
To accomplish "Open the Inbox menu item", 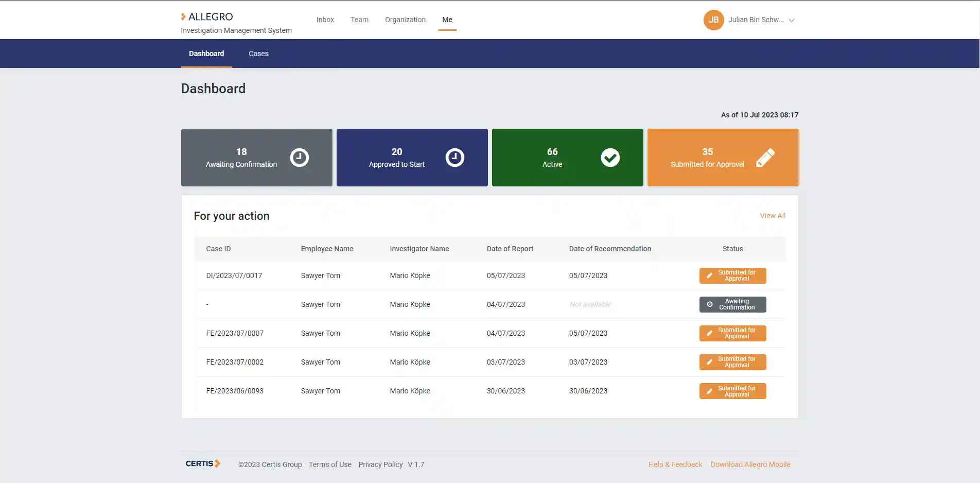I will 325,20.
